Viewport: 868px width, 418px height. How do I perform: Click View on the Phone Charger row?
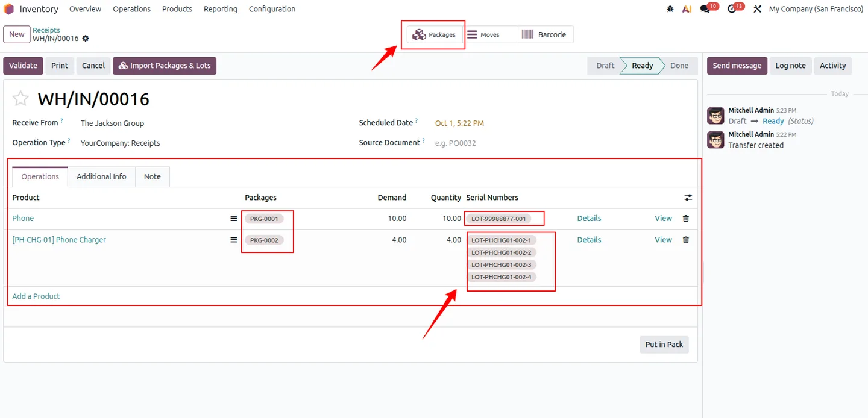click(663, 240)
